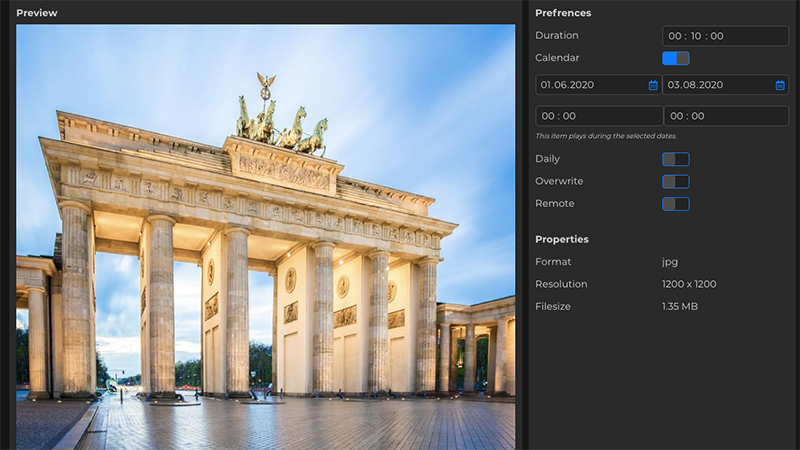The width and height of the screenshot is (800, 450).
Task: Click the Duration label
Action: (x=557, y=36)
